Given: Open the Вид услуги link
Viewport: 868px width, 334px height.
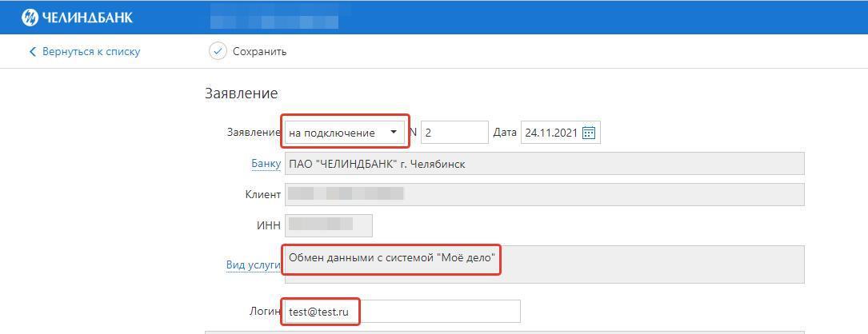Looking at the screenshot, I should tap(254, 264).
